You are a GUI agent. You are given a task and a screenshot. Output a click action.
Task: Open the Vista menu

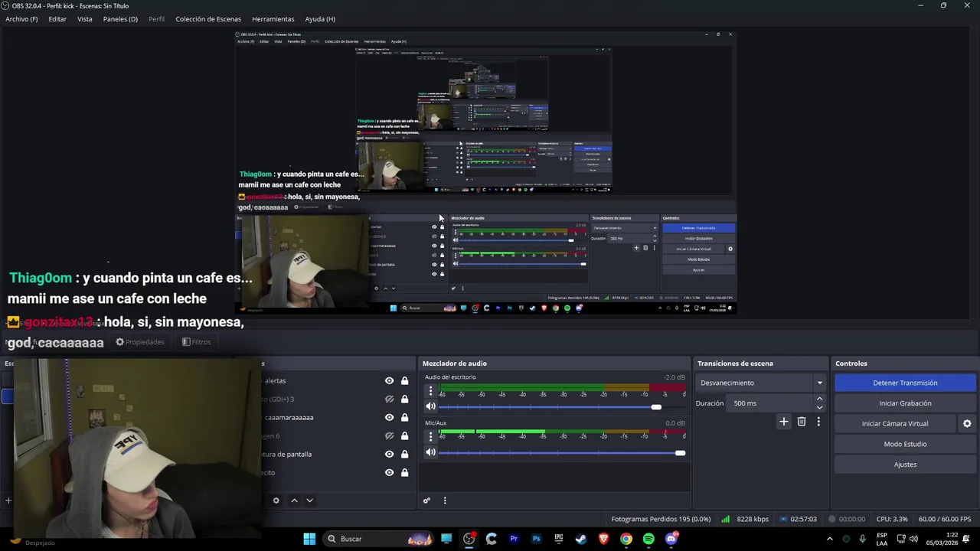click(x=85, y=19)
